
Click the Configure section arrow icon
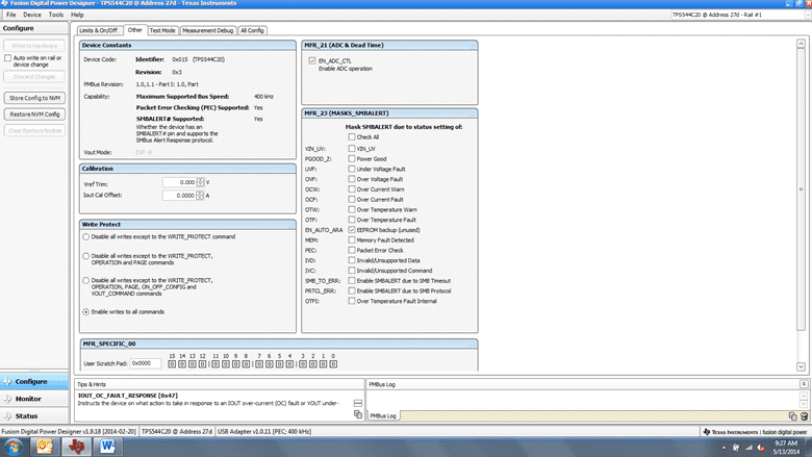(7, 381)
